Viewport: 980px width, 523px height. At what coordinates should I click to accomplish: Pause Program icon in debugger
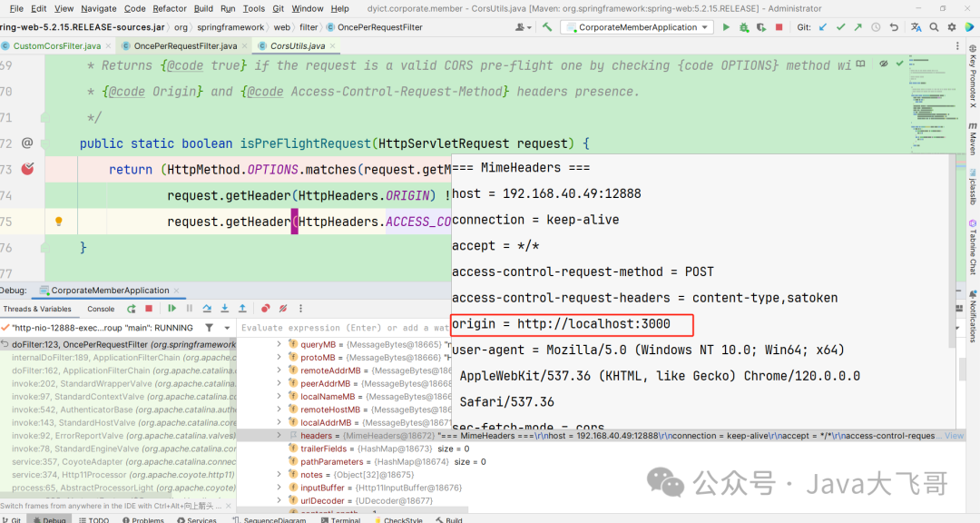coord(190,309)
